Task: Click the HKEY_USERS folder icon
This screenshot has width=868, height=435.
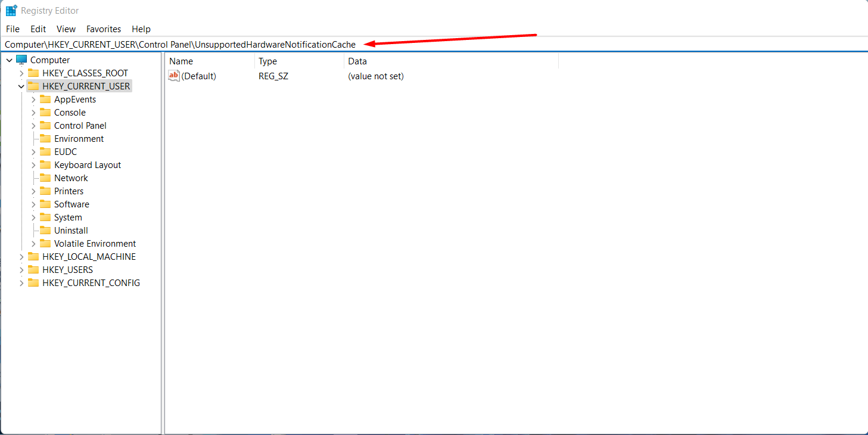Action: click(33, 270)
